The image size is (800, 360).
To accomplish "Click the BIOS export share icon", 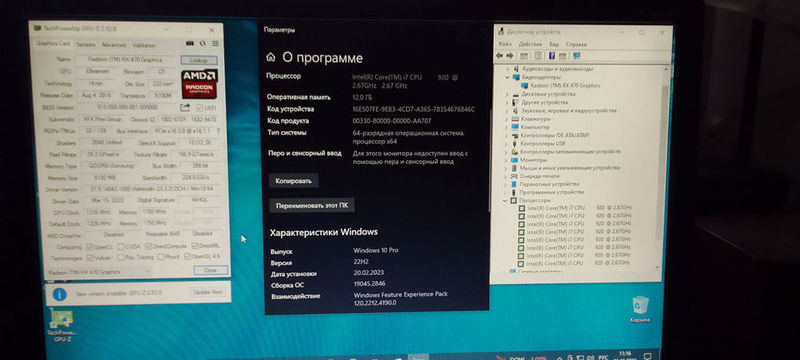I will click(185, 108).
